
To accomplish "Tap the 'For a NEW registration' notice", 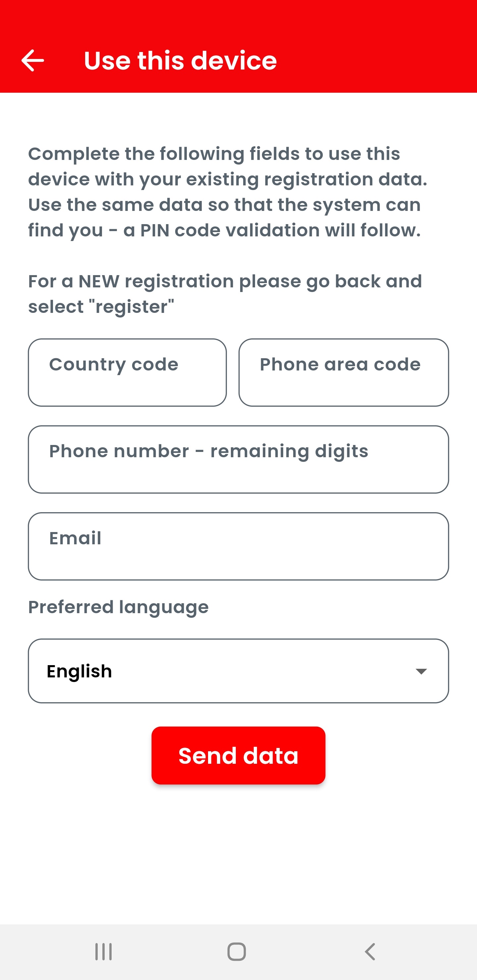I will point(225,281).
